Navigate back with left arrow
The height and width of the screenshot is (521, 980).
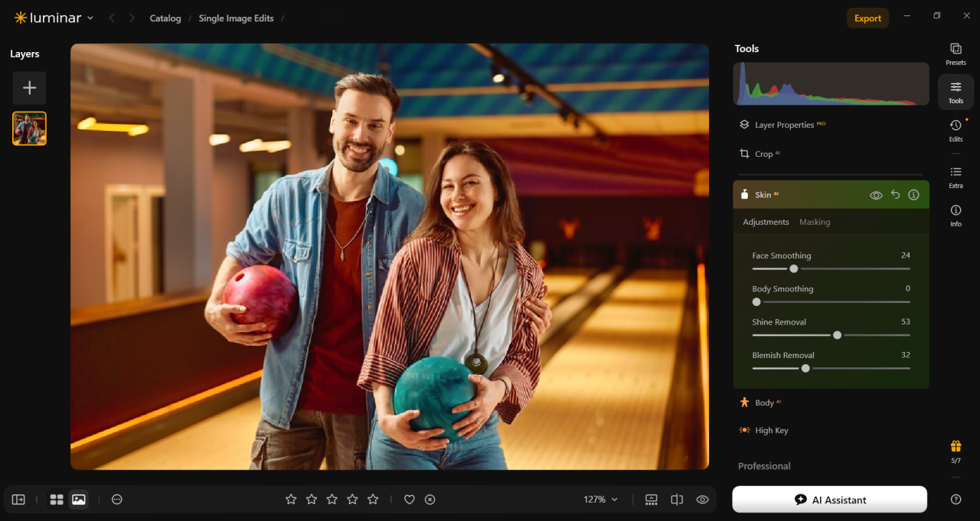pos(111,18)
